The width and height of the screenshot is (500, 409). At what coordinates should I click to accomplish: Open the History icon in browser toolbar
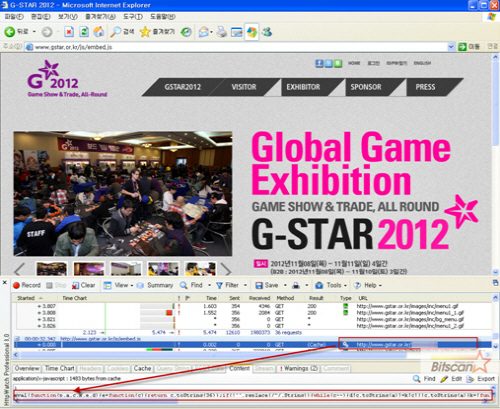point(186,32)
